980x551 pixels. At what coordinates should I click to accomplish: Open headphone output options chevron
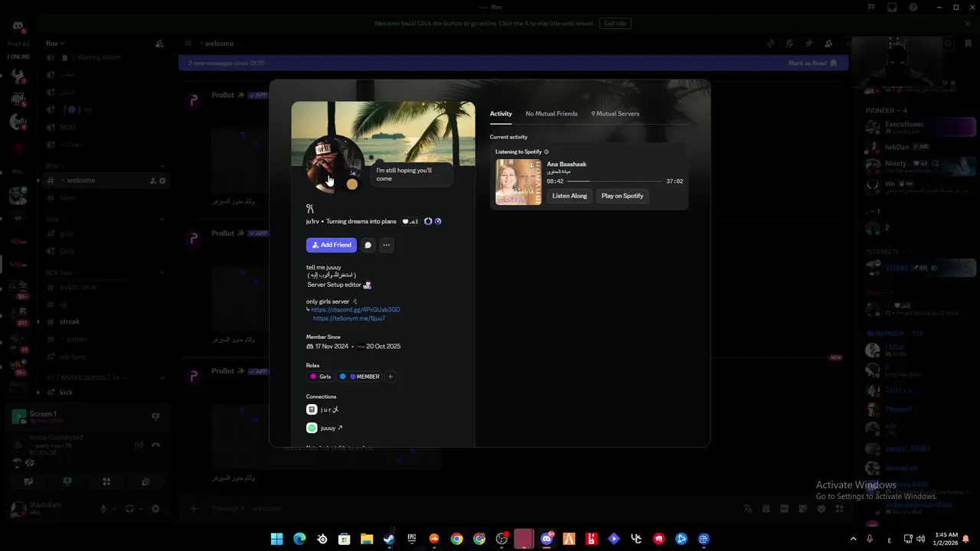140,509
